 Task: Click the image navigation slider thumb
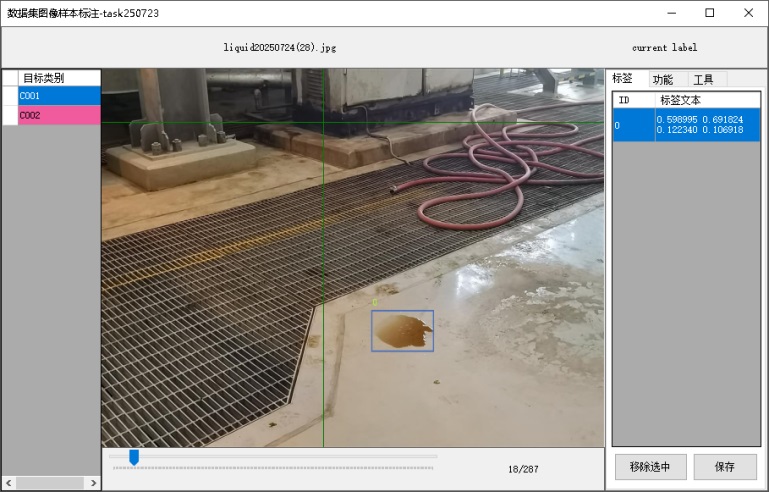134,457
